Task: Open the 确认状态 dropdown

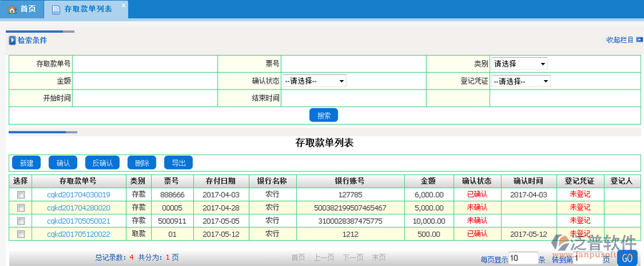Action: click(x=314, y=82)
